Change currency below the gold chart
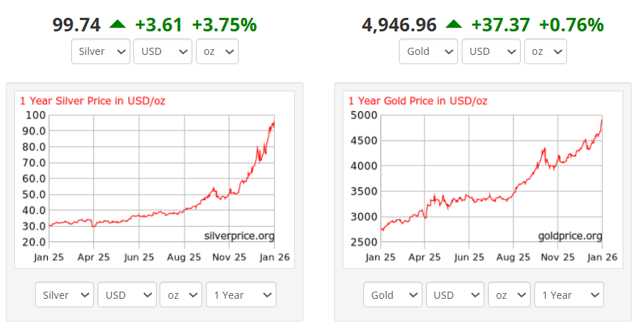 click(x=455, y=294)
